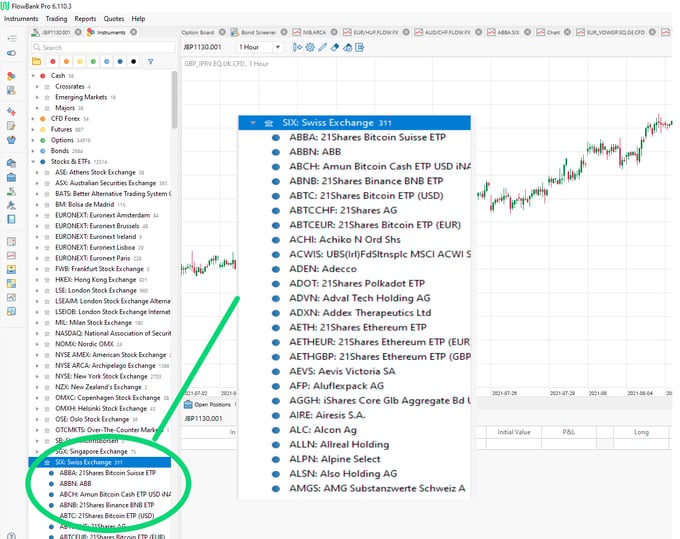Click the dark blue Stocks filter dot
The image size is (680, 539).
(x=120, y=62)
